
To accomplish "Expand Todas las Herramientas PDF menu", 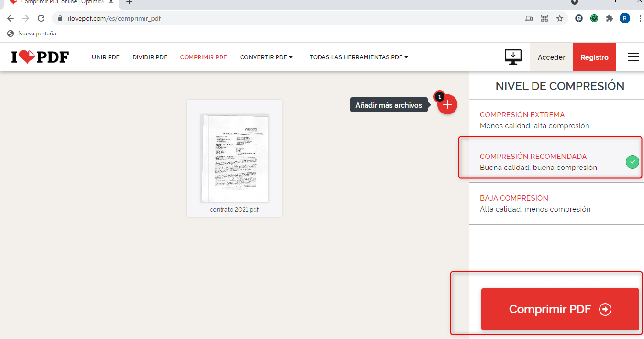I will pos(359,57).
